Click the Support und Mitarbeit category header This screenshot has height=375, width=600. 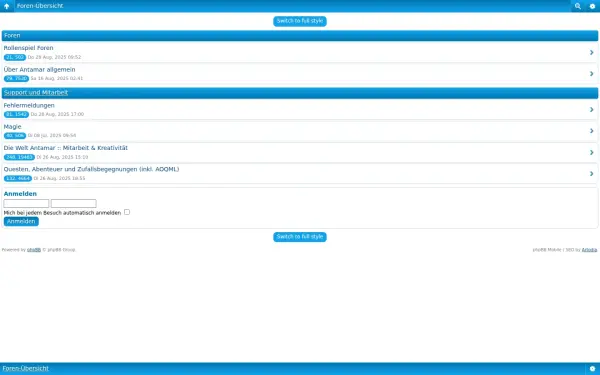click(x=36, y=93)
